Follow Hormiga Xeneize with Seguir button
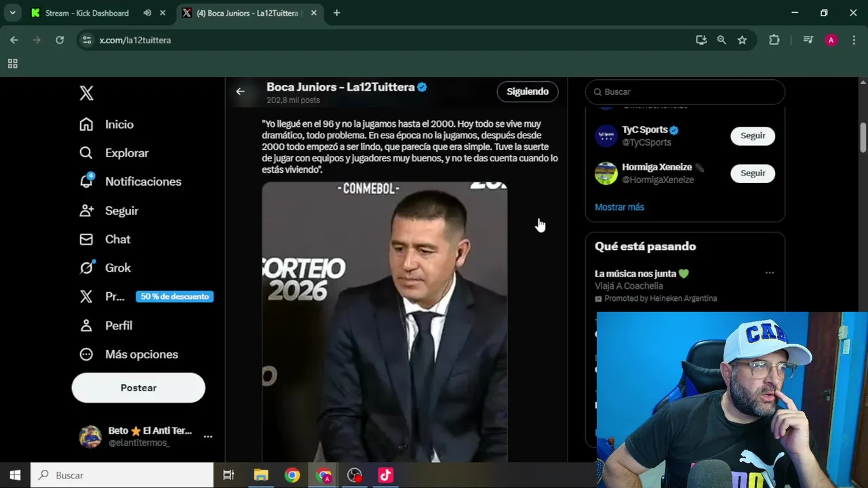The image size is (868, 488). tap(753, 173)
